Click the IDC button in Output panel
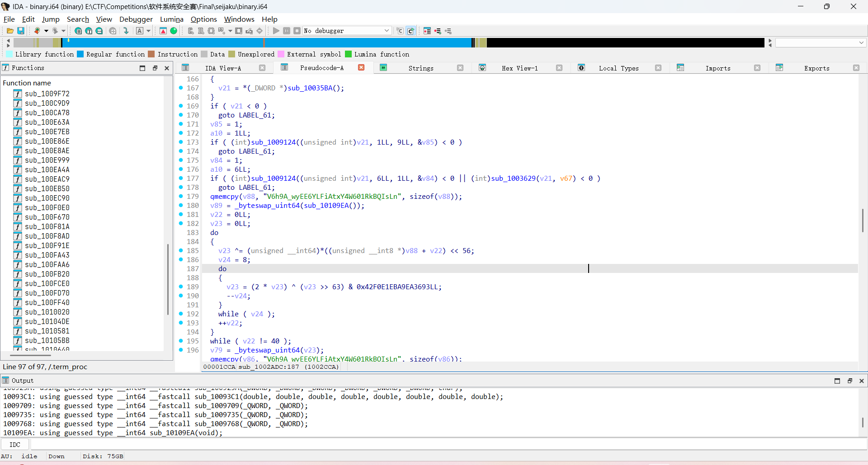Viewport: 868px width, 465px height. [x=15, y=445]
